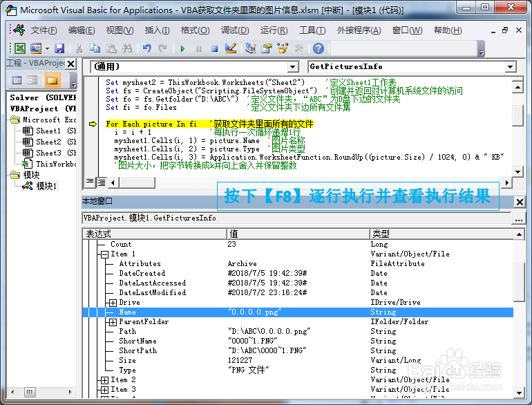Open the 编辑(E) menu

82,30
